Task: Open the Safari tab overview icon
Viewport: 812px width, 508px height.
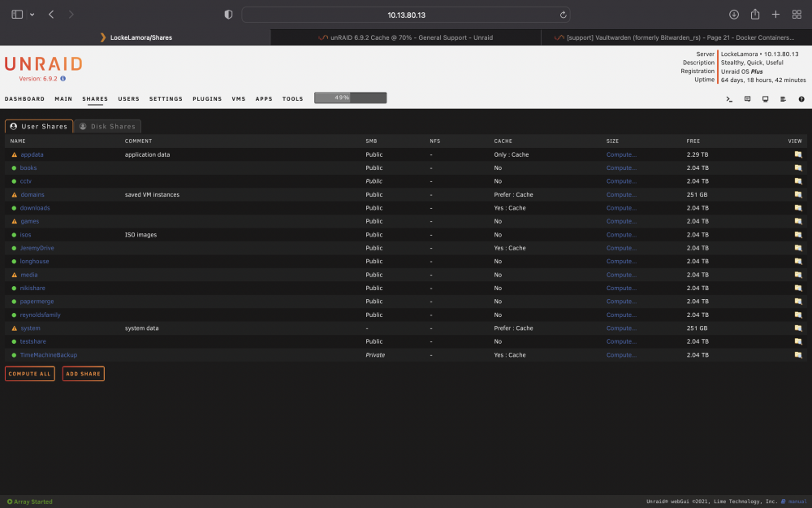Action: pos(797,15)
